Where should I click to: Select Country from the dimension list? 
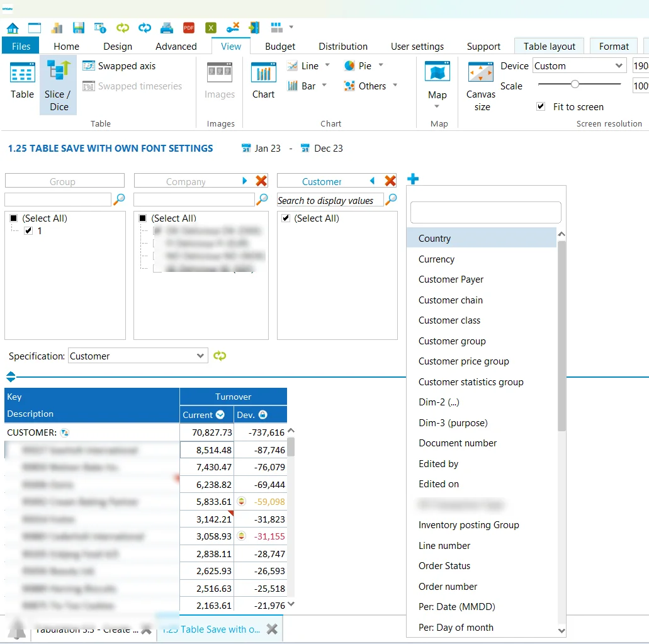tap(482, 239)
